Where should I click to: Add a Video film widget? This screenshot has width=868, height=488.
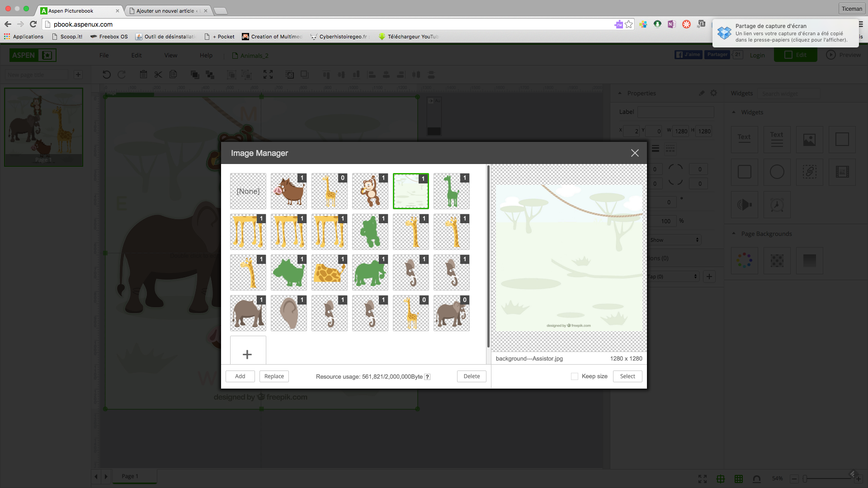point(842,172)
